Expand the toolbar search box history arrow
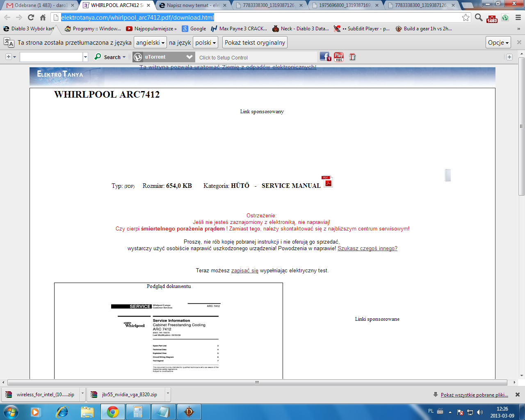Image resolution: width=525 pixels, height=420 pixels. click(85, 57)
